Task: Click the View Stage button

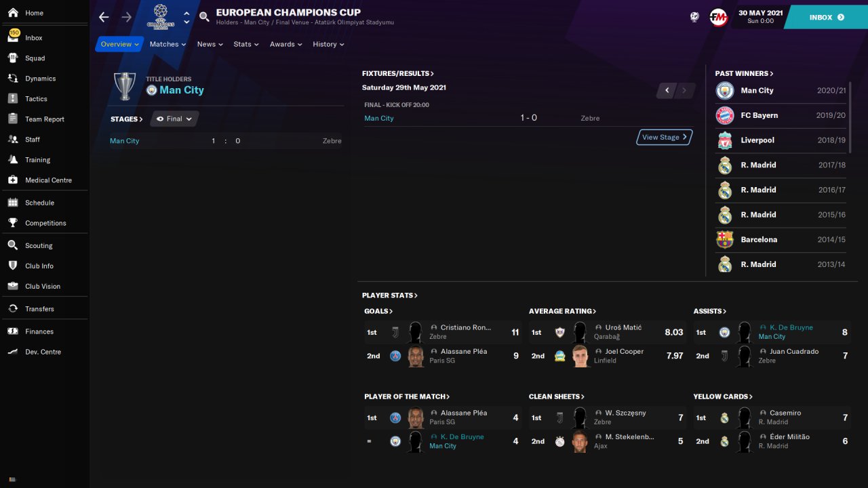Action: pyautogui.click(x=665, y=137)
